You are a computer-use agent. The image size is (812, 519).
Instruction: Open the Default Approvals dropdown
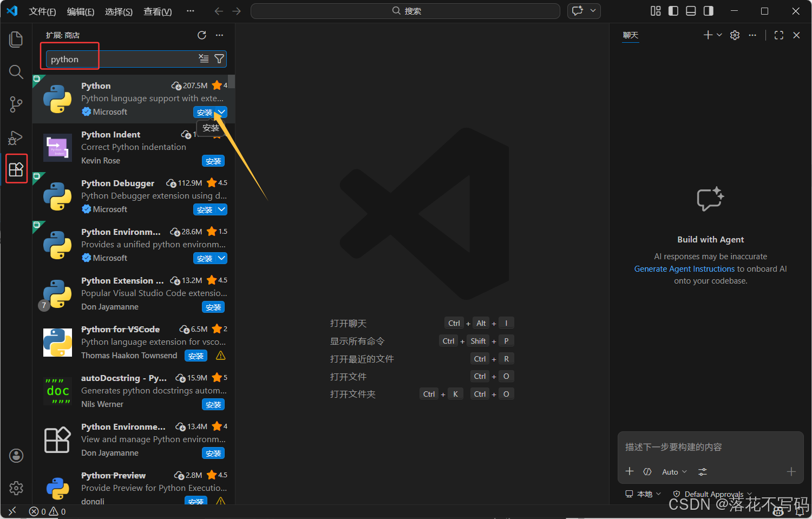pyautogui.click(x=712, y=494)
